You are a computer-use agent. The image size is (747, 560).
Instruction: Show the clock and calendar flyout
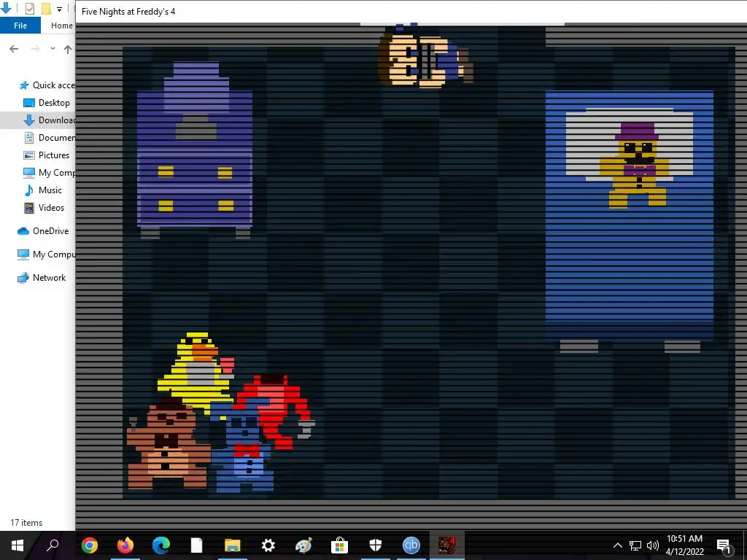[684, 545]
